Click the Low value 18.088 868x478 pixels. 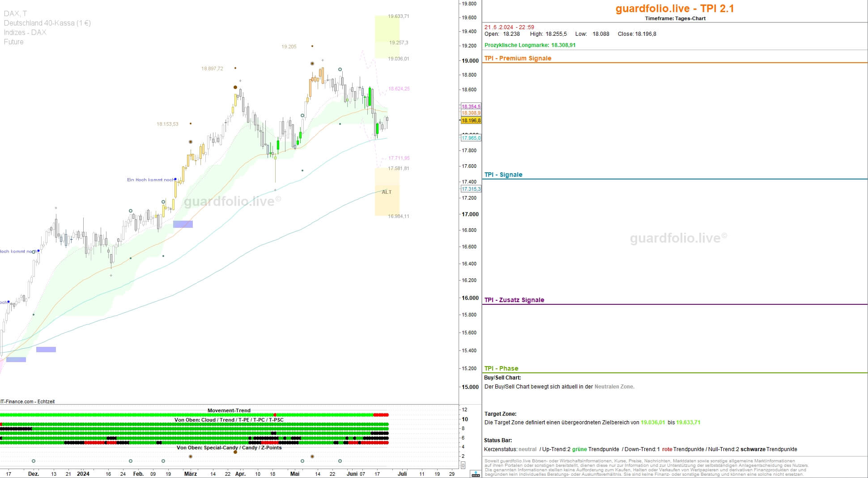pos(601,34)
